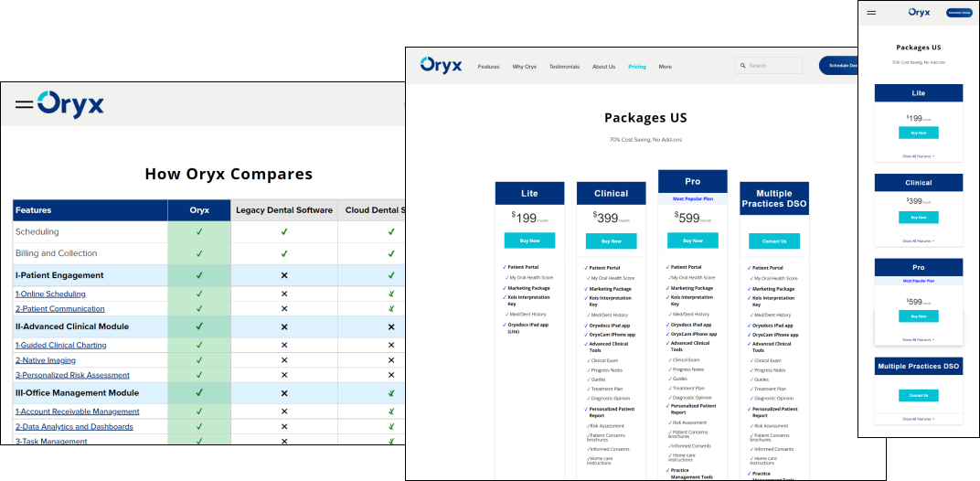Screen dimensions: 980x481
Task: Click the search magnifier icon in the pricing page
Action: tap(742, 66)
